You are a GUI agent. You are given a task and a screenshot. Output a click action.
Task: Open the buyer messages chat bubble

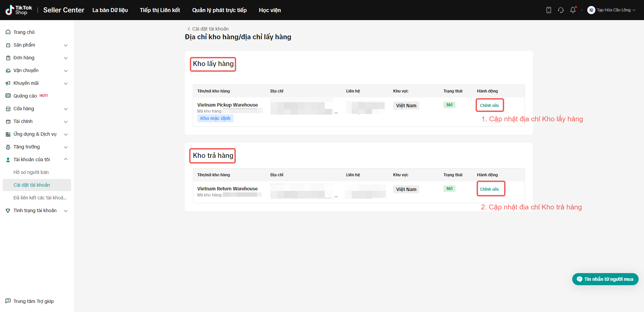point(579,279)
